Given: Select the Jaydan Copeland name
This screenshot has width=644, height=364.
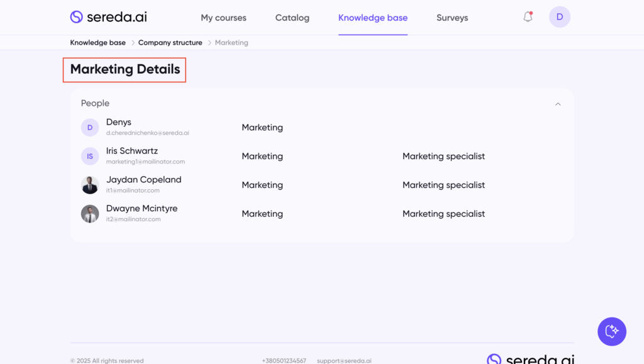Looking at the screenshot, I should (x=143, y=180).
